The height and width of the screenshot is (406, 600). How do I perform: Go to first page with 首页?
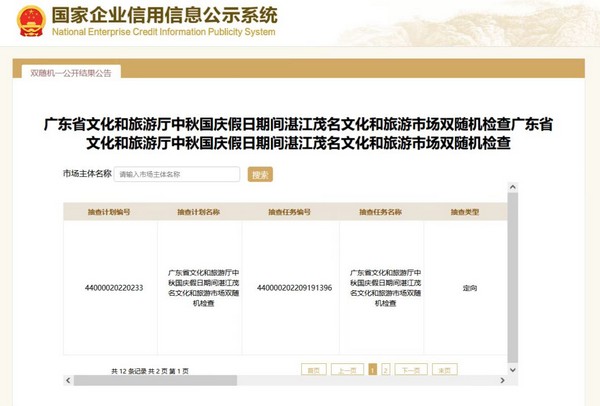pyautogui.click(x=314, y=369)
